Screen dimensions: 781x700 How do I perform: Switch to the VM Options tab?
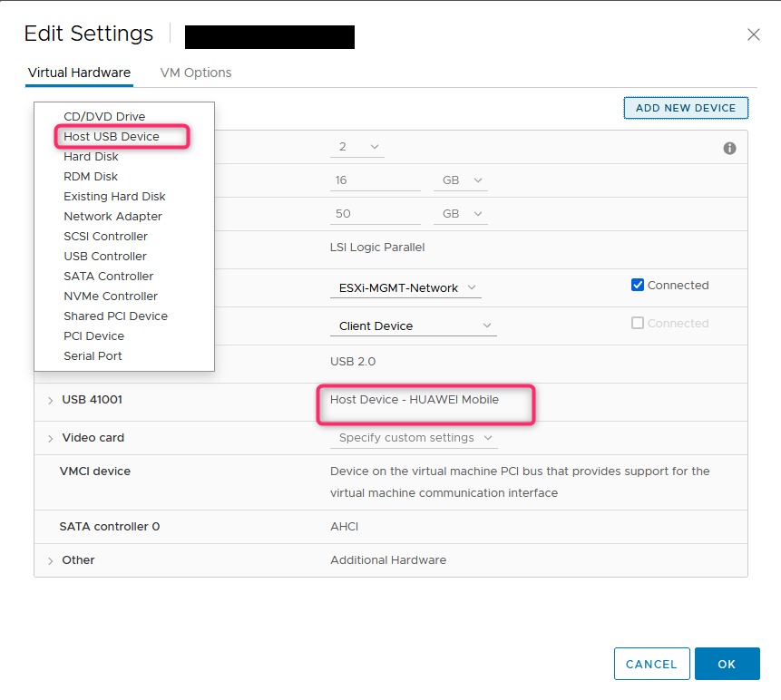tap(195, 73)
